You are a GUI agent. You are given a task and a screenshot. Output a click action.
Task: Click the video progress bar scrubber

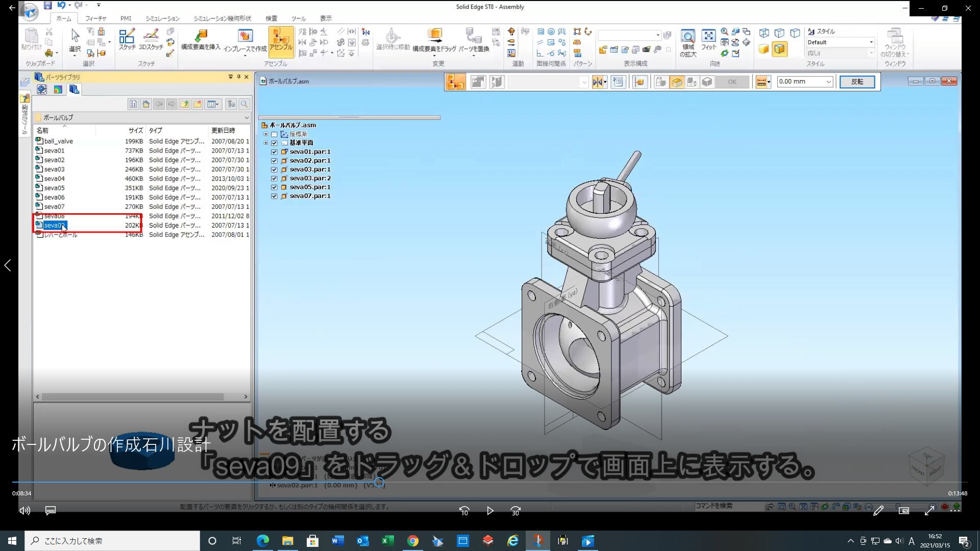click(x=379, y=482)
